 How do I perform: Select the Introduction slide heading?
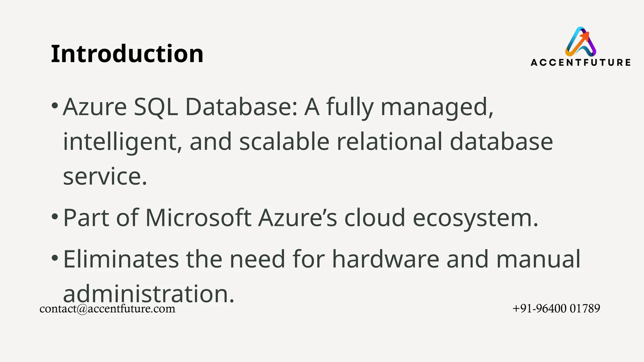coord(127,54)
